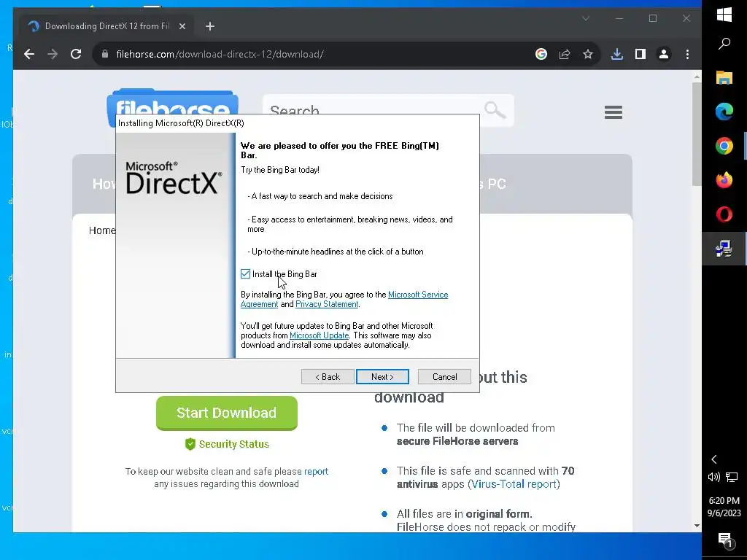Open Chrome downloads icon
This screenshot has width=747, height=560.
(x=617, y=54)
